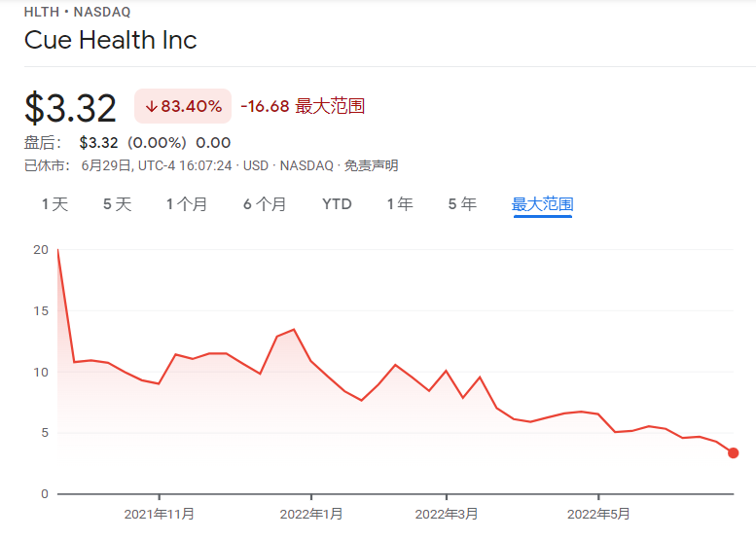Open the 5年 range tab
The width and height of the screenshot is (756, 539).
pyautogui.click(x=462, y=204)
